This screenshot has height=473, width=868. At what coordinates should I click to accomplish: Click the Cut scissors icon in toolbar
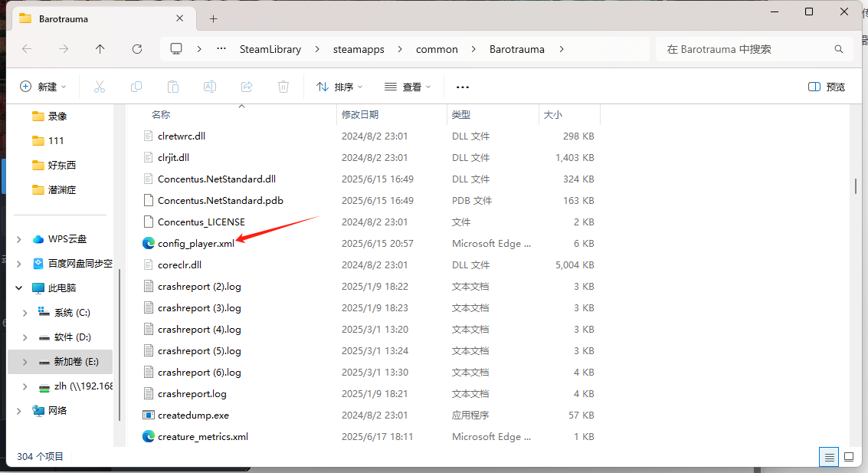[100, 87]
